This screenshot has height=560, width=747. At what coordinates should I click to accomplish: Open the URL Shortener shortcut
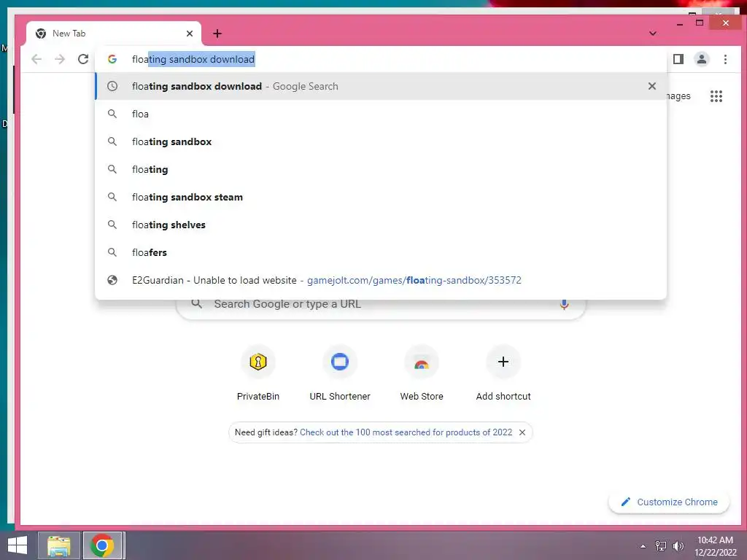(x=340, y=373)
